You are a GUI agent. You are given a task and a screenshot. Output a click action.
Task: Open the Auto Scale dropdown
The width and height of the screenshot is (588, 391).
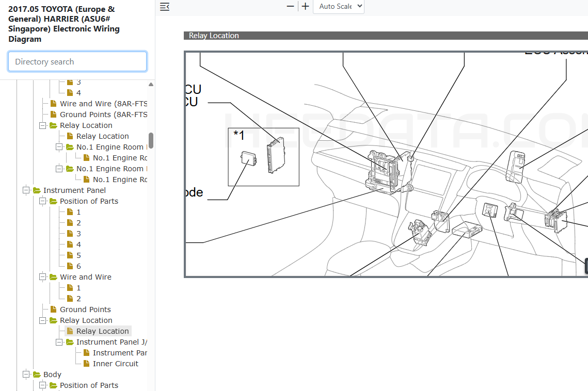[x=339, y=6]
